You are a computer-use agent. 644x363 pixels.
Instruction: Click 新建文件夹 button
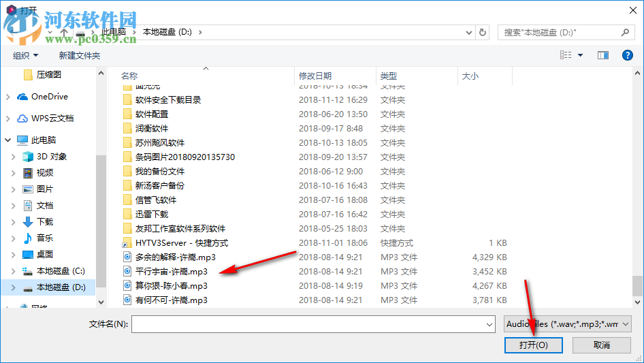79,55
